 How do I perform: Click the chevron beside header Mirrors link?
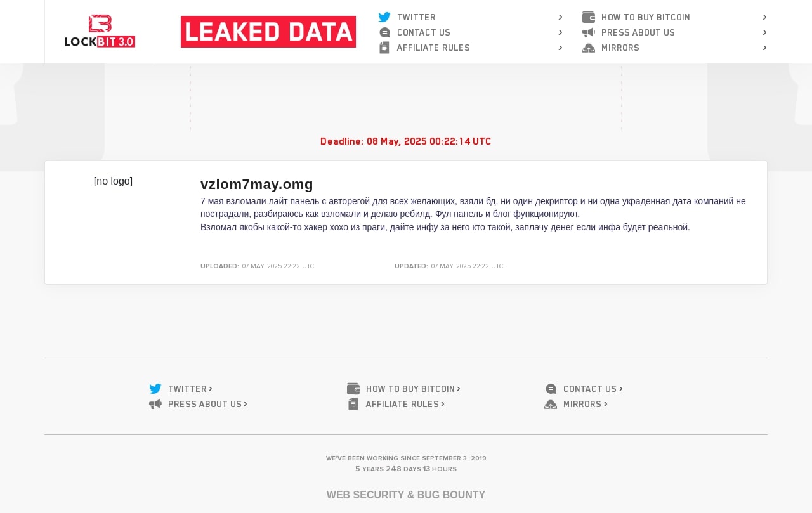pos(765,48)
